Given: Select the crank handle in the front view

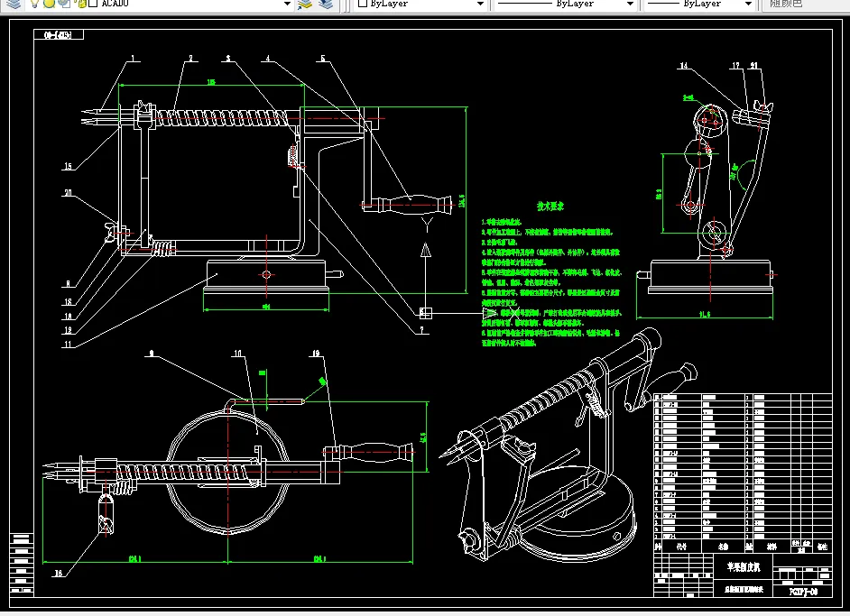Looking at the screenshot, I should [x=413, y=205].
